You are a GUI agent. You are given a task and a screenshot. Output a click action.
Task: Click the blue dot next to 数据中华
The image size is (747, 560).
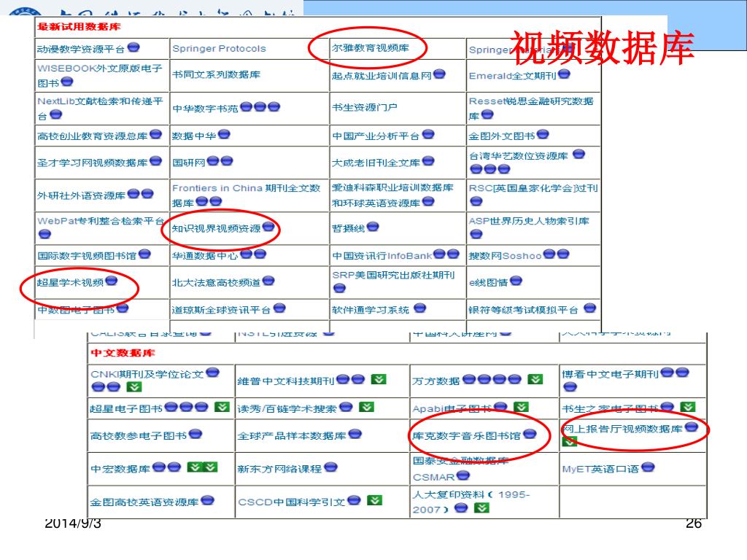tap(224, 134)
